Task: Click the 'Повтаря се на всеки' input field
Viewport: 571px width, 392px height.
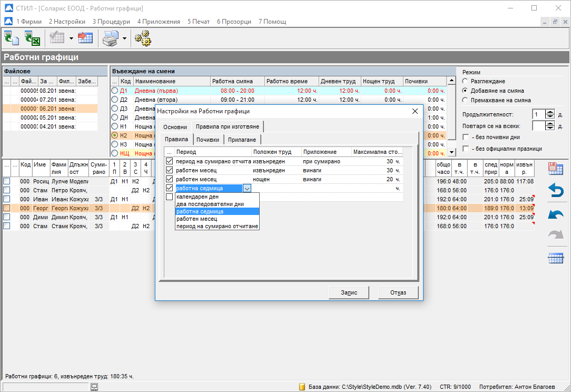Action: [x=538, y=126]
